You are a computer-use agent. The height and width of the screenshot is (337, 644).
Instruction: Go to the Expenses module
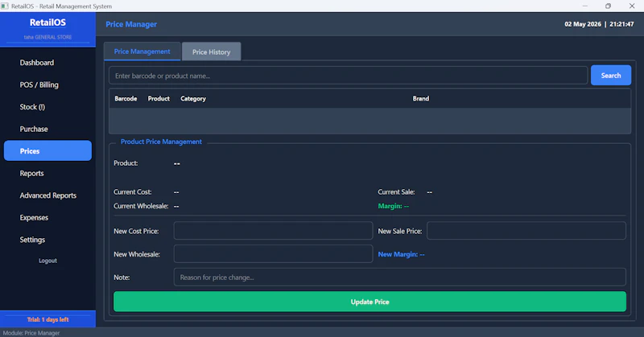34,218
